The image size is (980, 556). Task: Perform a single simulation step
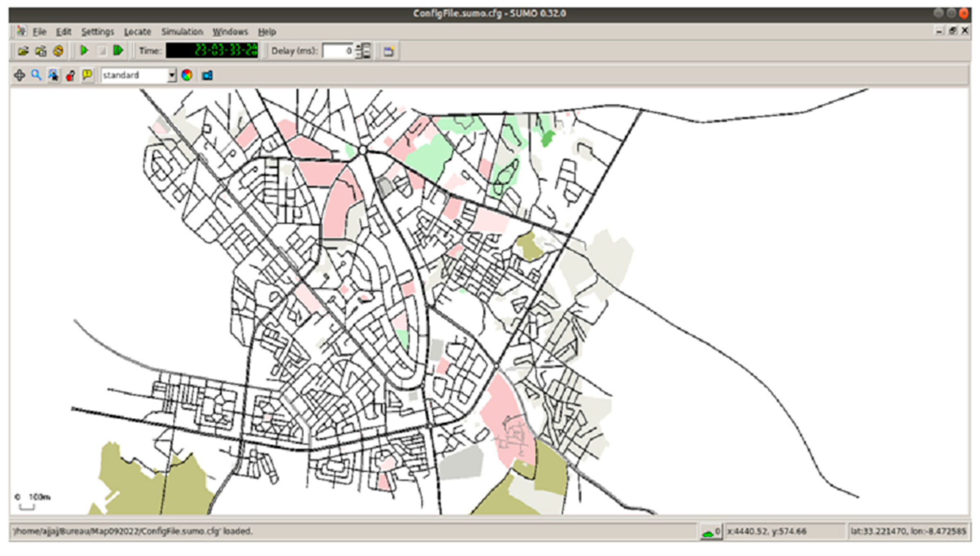coord(118,51)
